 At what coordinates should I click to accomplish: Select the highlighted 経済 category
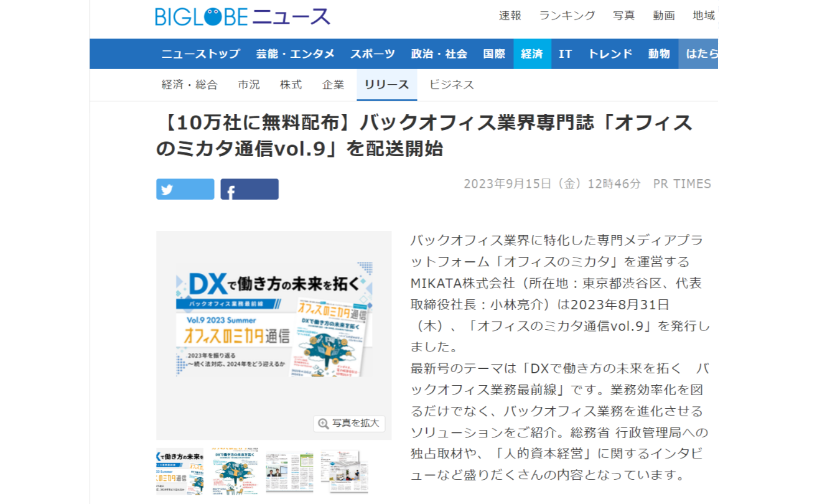[x=532, y=54]
